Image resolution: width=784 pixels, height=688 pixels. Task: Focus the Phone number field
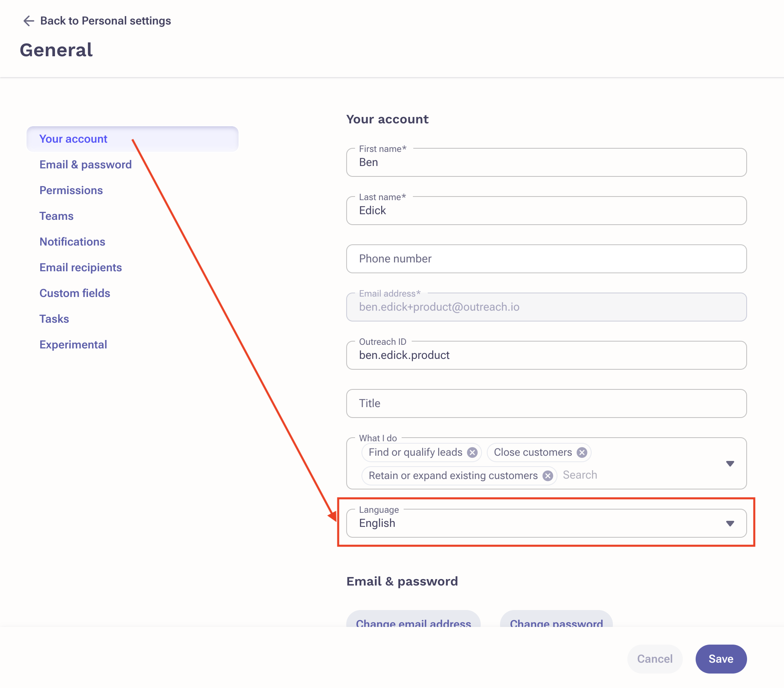pyautogui.click(x=546, y=259)
